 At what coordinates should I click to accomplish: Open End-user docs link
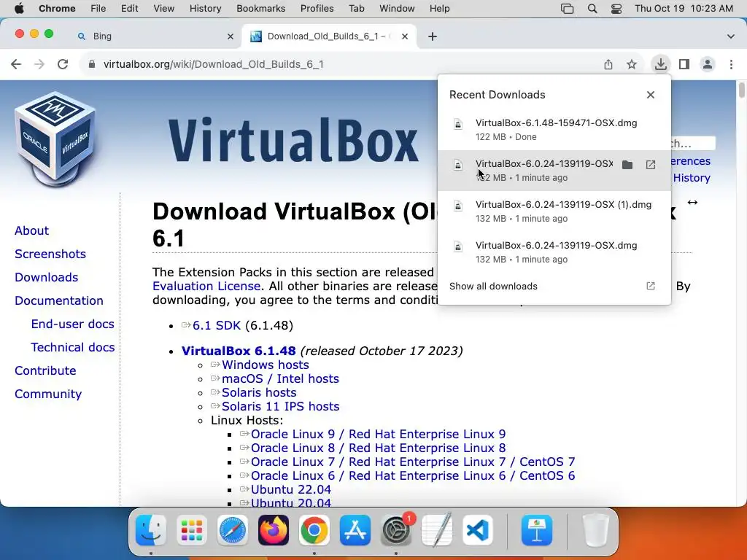(x=72, y=324)
